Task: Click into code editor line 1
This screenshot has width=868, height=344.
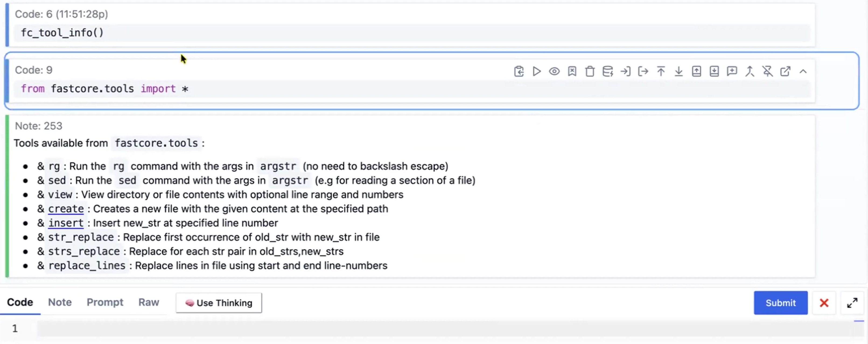Action: tap(438, 328)
